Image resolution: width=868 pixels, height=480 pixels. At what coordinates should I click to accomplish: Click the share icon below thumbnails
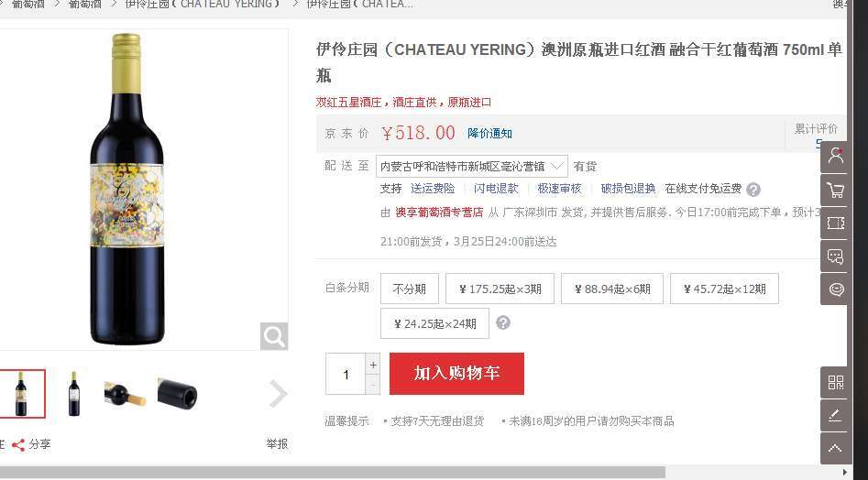tap(18, 444)
